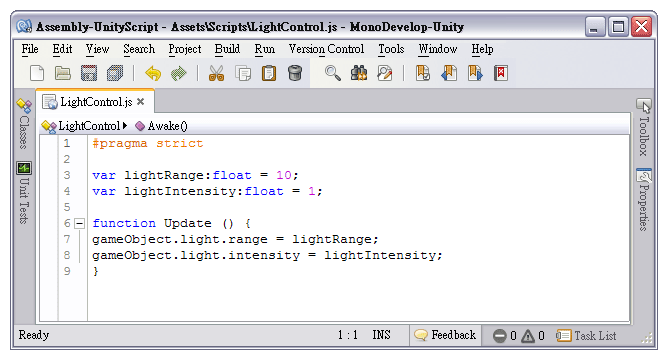668x360 pixels.
Task: Open the Classes side panel
Action: 24,124
